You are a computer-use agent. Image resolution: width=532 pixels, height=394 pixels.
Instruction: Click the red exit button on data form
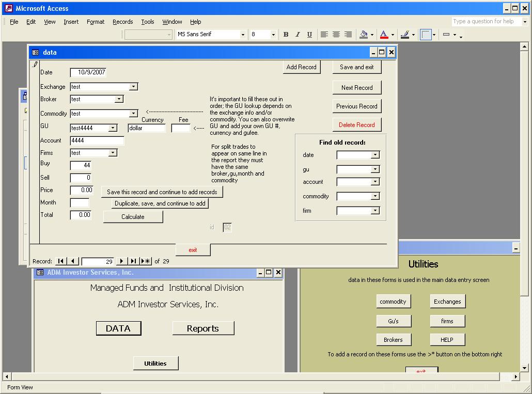click(193, 250)
